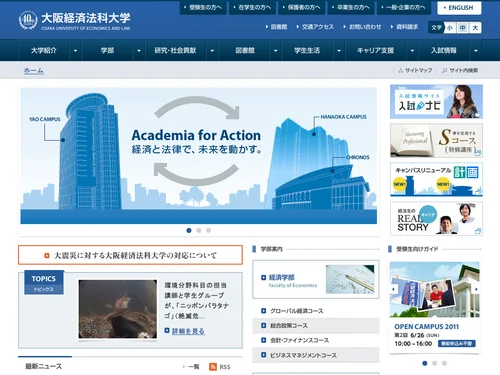This screenshot has height=375, width=500.
Task: Click the TOPICS badge
Action: pyautogui.click(x=44, y=282)
